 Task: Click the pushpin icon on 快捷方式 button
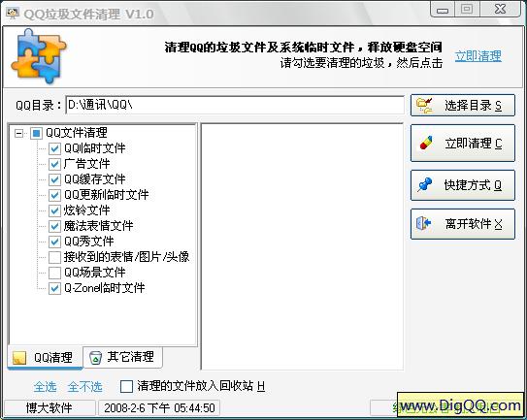[425, 184]
